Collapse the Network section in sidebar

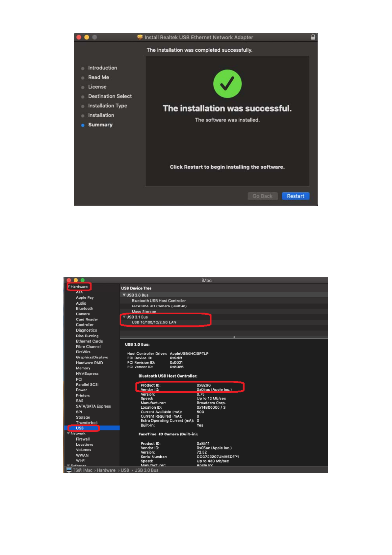coord(68,433)
